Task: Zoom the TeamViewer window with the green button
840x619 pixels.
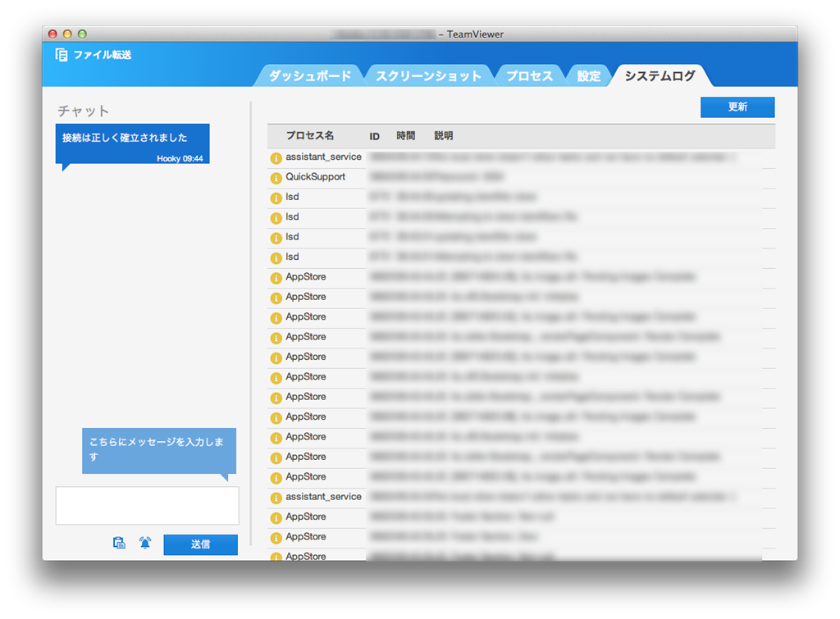Action: coord(83,34)
